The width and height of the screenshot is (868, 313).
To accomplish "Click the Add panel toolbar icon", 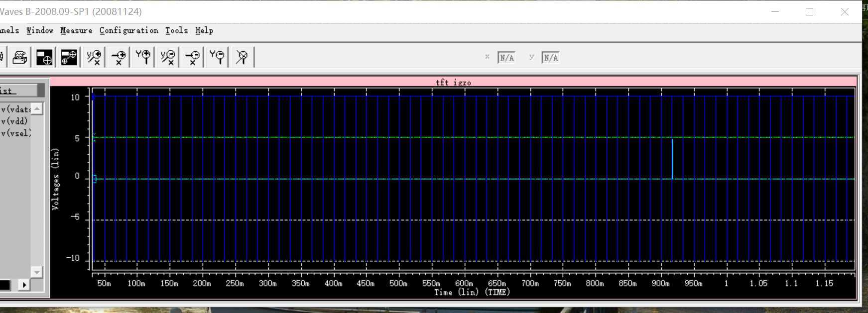I will pos(44,57).
